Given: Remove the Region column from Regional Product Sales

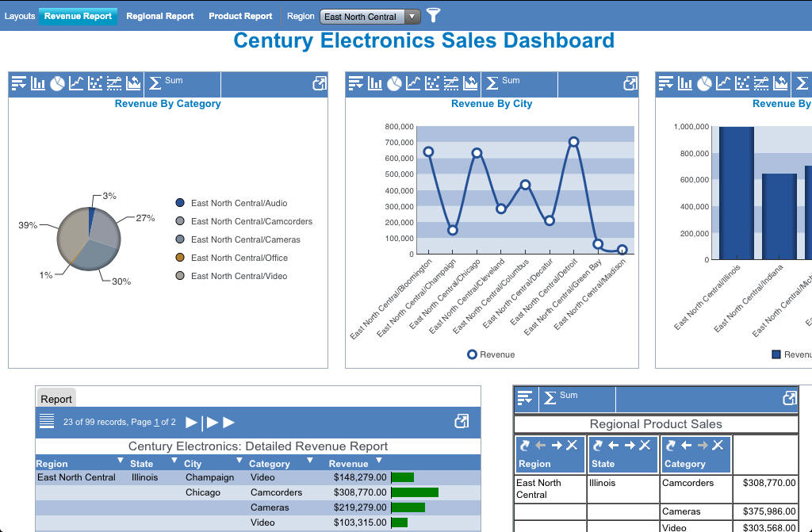Looking at the screenshot, I should tap(572, 445).
